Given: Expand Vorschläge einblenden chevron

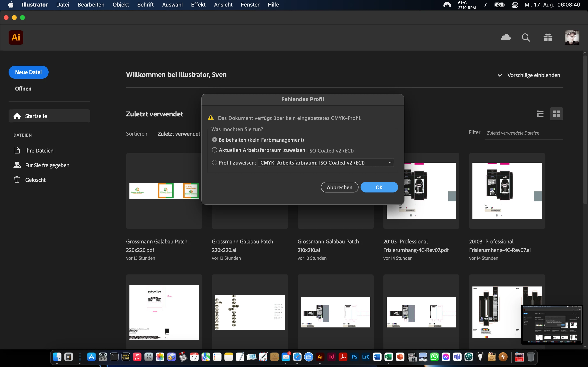Looking at the screenshot, I should (x=500, y=75).
